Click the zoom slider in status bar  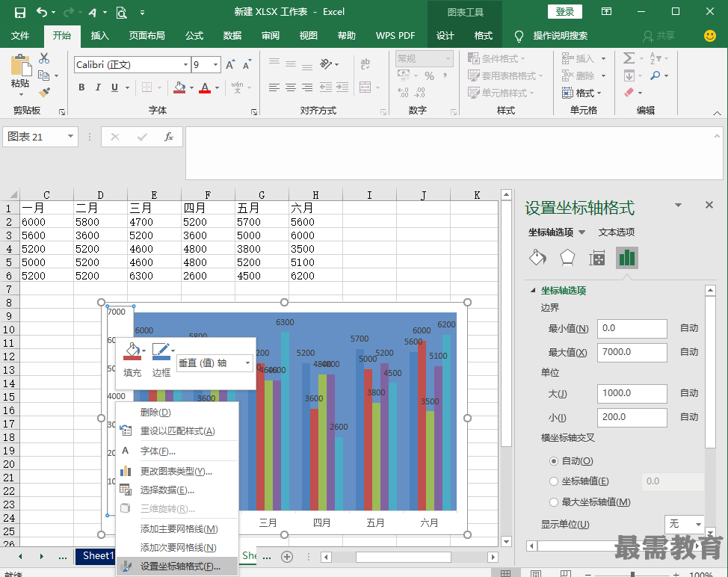click(632, 575)
